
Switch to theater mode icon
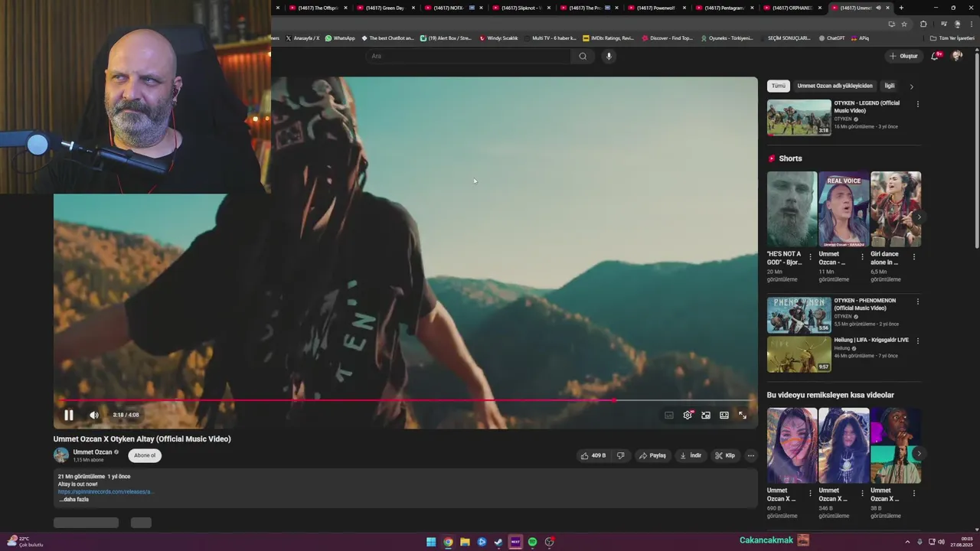click(x=724, y=415)
